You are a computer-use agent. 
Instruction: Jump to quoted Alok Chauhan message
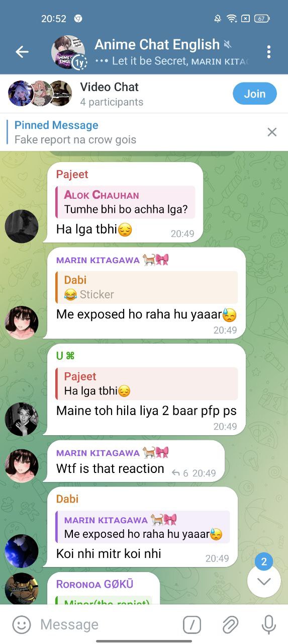125,202
